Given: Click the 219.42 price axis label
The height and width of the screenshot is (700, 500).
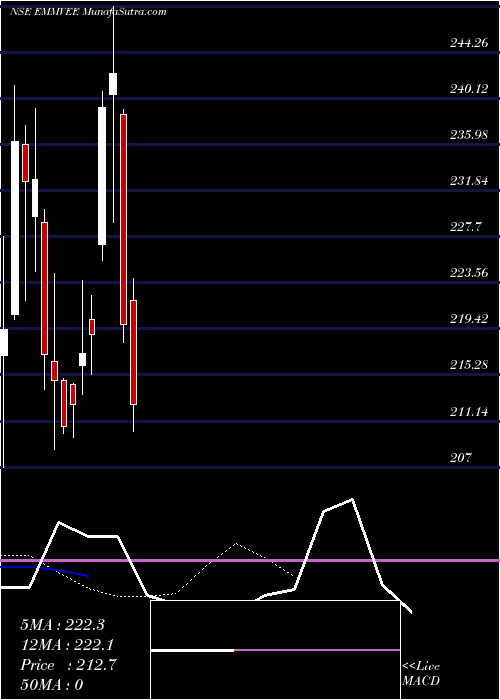Looking at the screenshot, I should (469, 319).
